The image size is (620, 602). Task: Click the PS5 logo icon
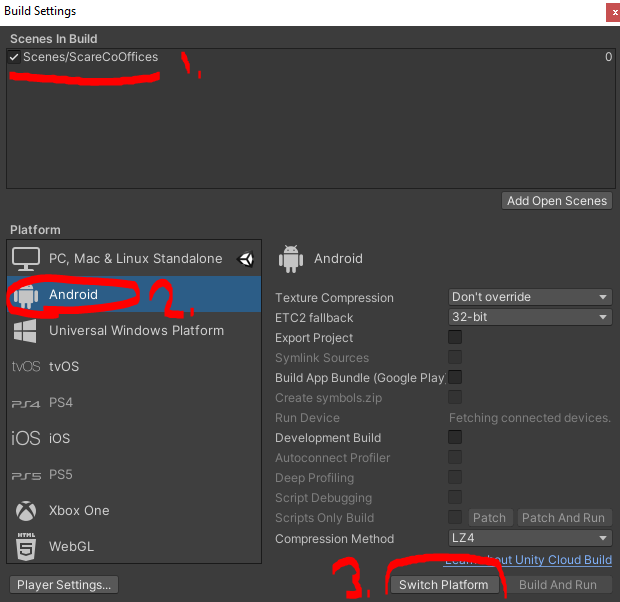click(26, 475)
